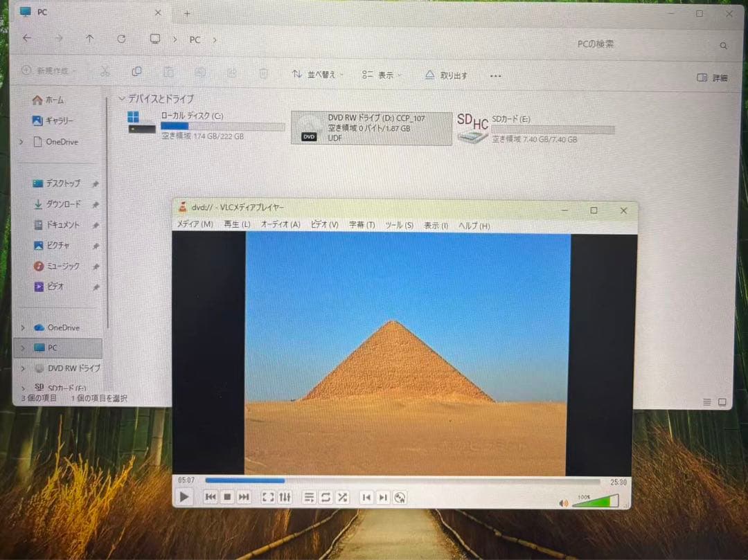Open the 並べ替え sort dropdown
Screen dimensions: 748x560
coord(317,74)
